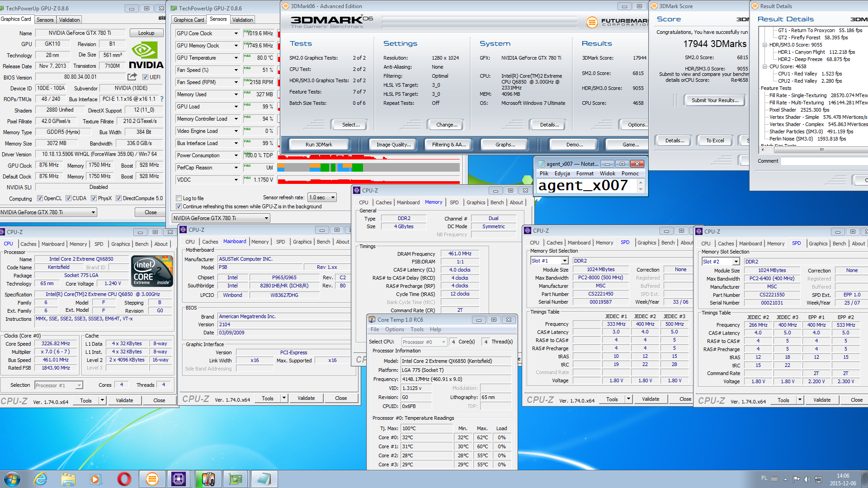The width and height of the screenshot is (868, 488).
Task: Click the Notepad window title icon
Action: coord(541,164)
